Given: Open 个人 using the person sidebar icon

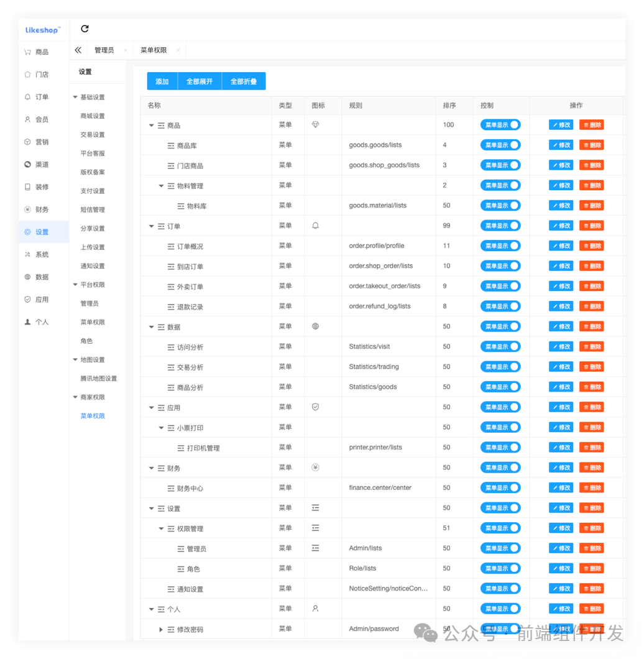Looking at the screenshot, I should click(26, 321).
